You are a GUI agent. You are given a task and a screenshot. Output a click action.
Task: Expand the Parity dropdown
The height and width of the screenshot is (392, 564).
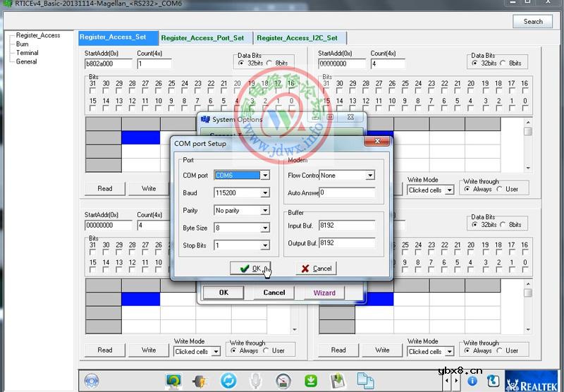pos(265,211)
